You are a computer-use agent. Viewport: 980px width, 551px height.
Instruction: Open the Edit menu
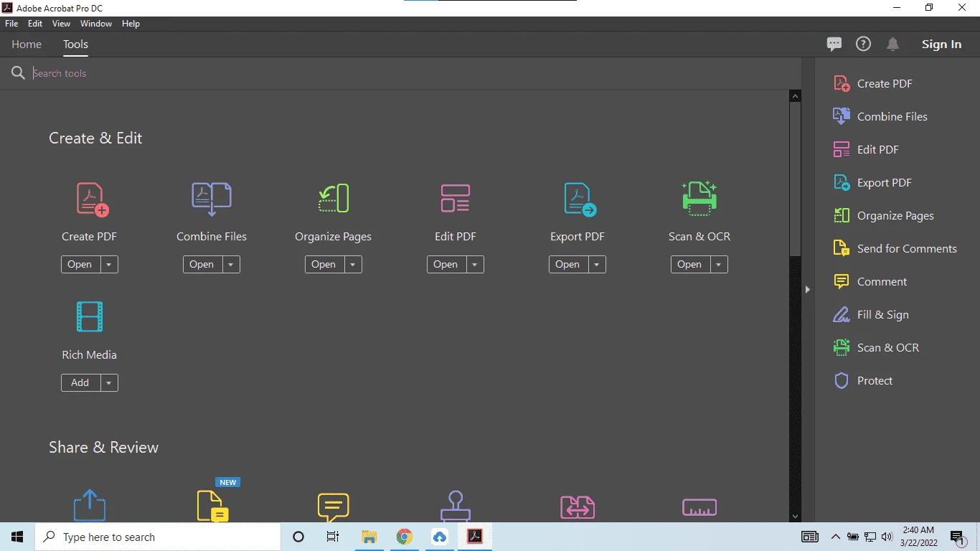(x=35, y=24)
